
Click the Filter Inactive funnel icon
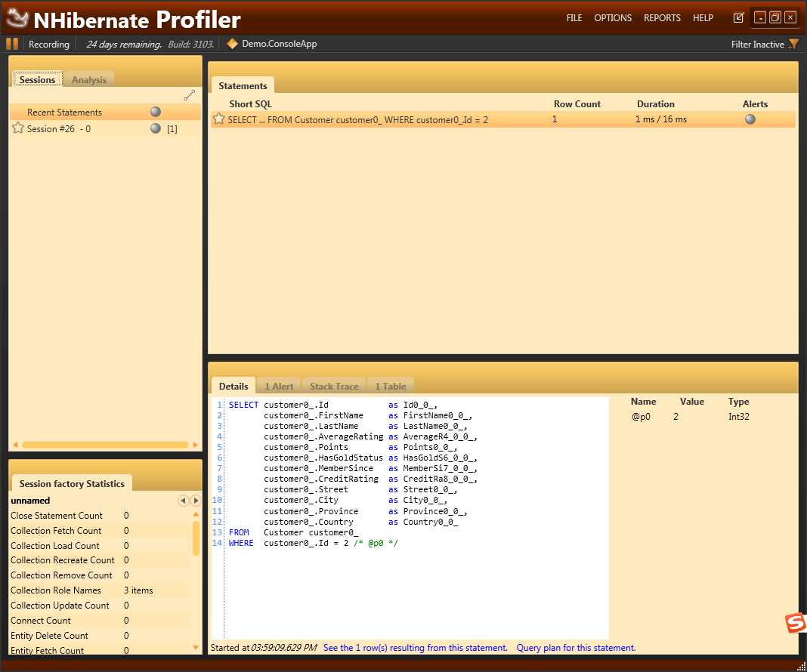[x=793, y=45]
